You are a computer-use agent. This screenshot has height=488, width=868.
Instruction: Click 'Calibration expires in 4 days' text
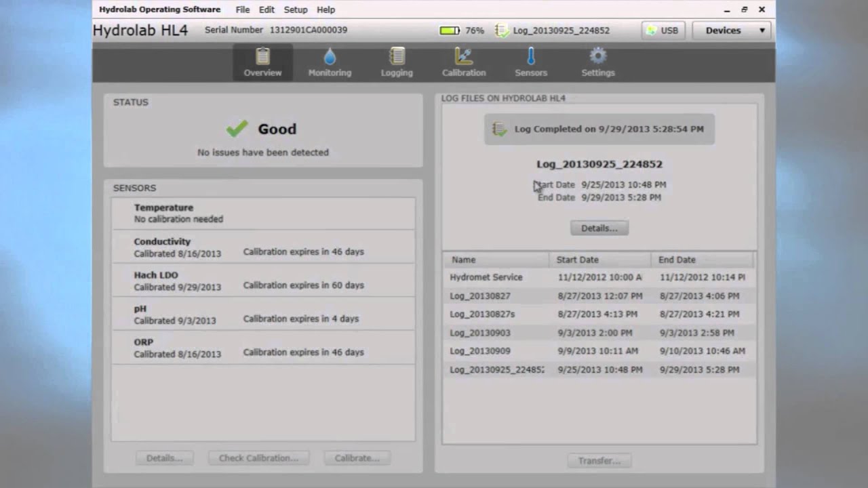(301, 319)
